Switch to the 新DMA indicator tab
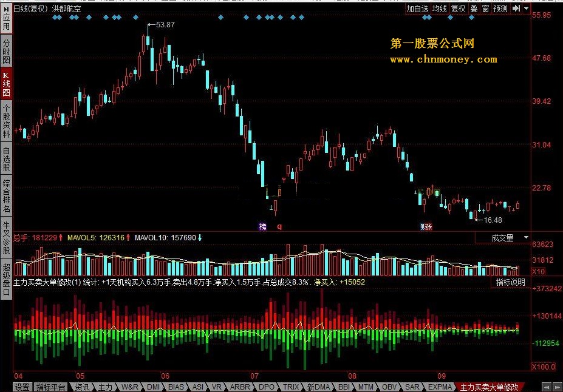Viewport: 563px width, 392px height. 318,387
